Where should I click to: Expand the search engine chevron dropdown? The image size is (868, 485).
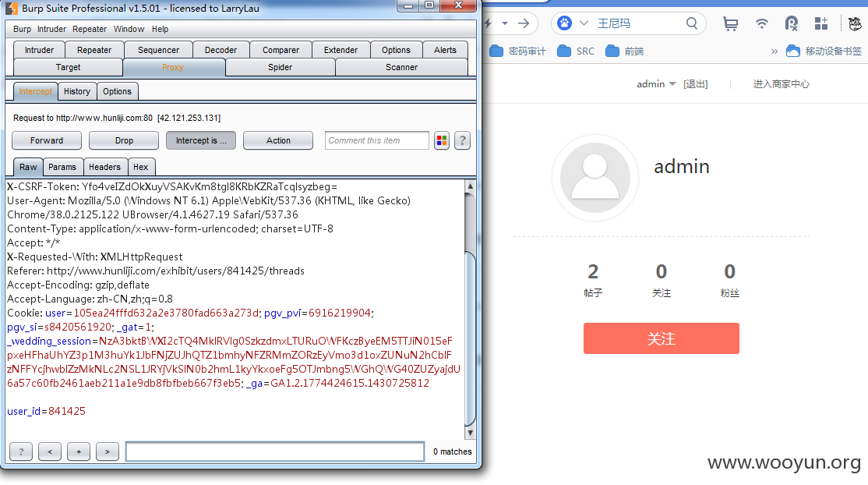[584, 23]
